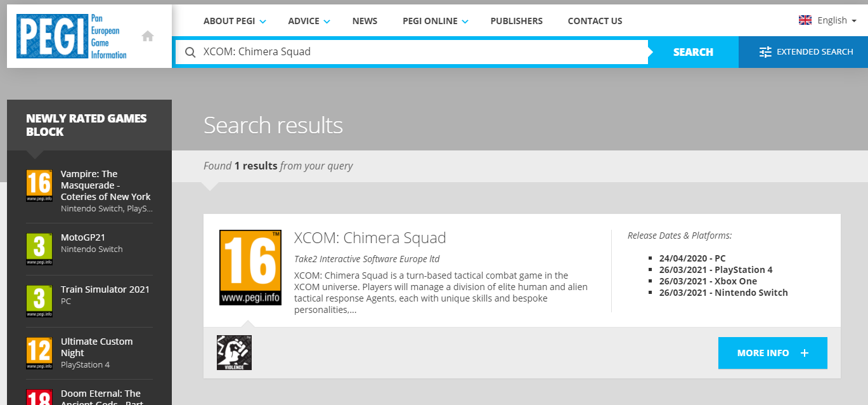The height and width of the screenshot is (405, 868).
Task: Click the Violence content descriptor icon
Action: 234,352
